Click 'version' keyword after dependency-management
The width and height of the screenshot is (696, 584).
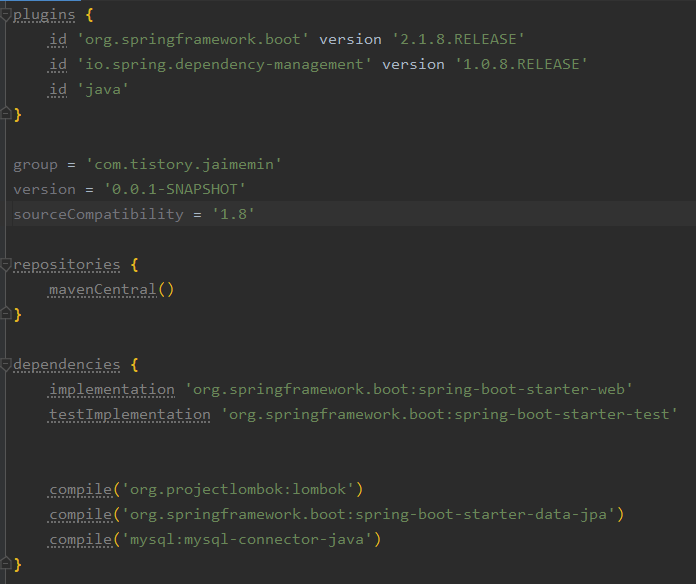(x=413, y=65)
